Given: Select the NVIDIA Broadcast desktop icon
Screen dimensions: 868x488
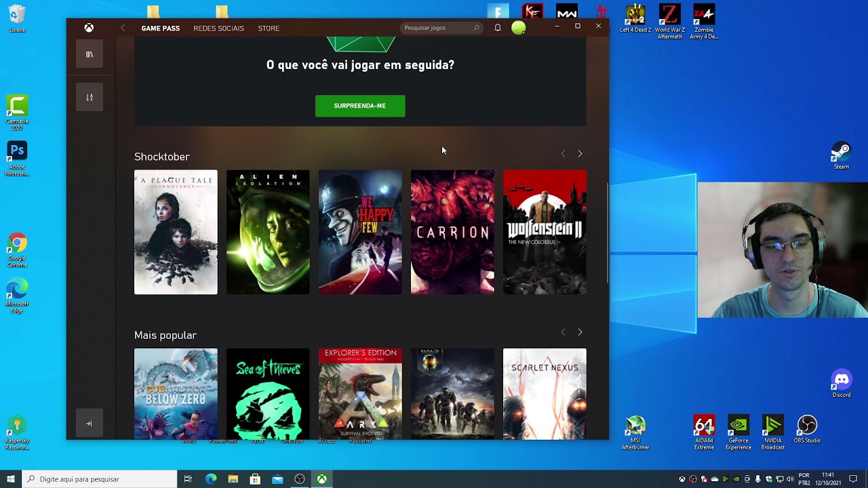Looking at the screenshot, I should (773, 433).
